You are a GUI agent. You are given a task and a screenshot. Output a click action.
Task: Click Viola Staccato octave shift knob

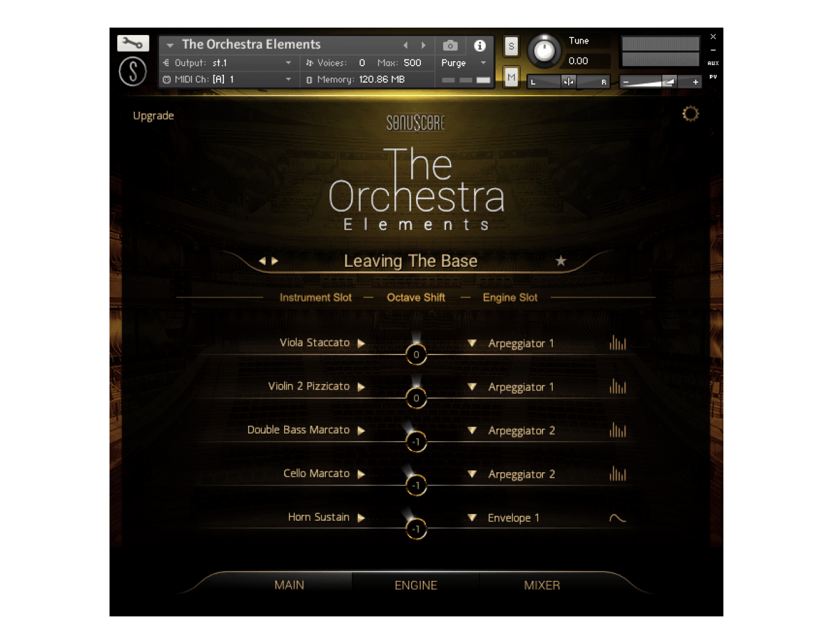[416, 355]
